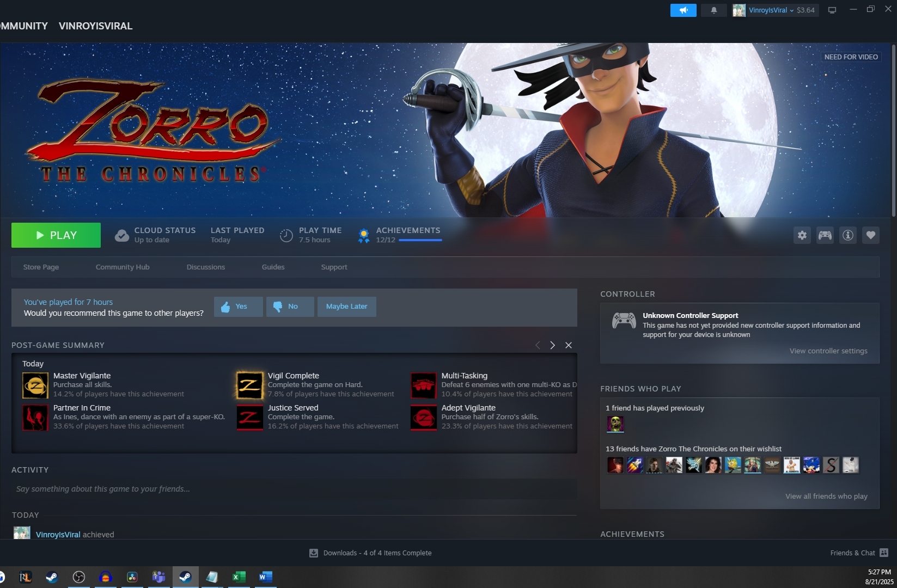Viewport: 897px width, 588px height.
Task: Click Multi-Tasking achievement icon
Action: [x=424, y=385]
